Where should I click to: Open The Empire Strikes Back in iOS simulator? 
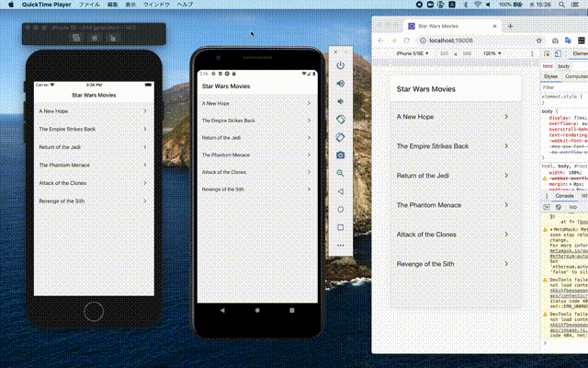click(x=94, y=129)
